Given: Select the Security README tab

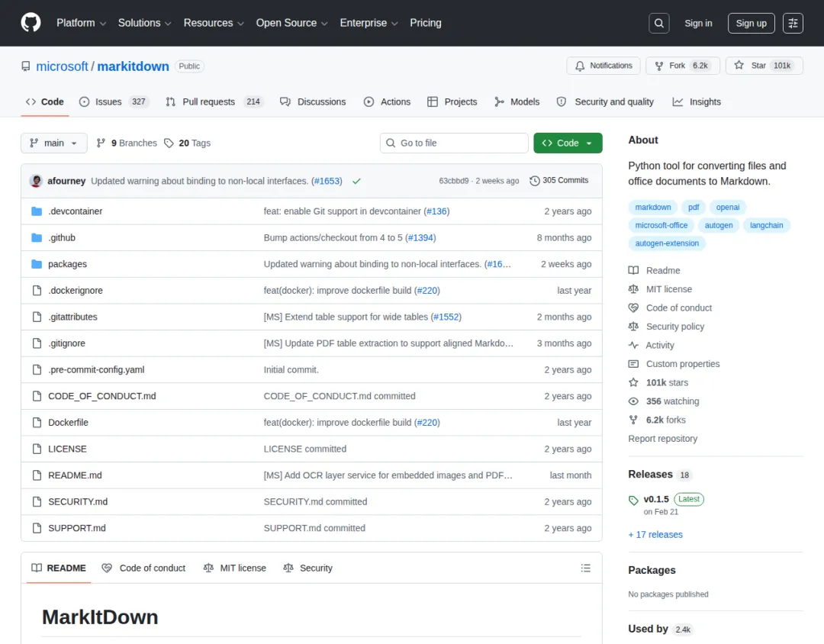Looking at the screenshot, I should [x=307, y=568].
